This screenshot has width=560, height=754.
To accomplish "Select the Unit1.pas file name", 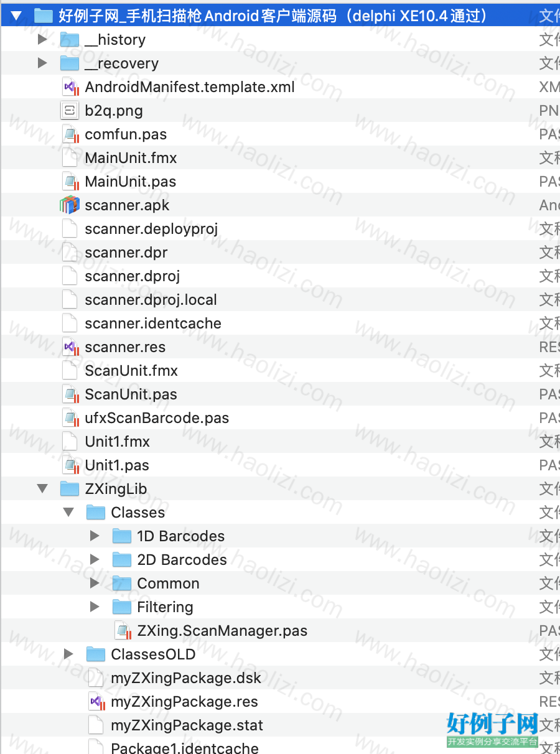I will pos(117,465).
